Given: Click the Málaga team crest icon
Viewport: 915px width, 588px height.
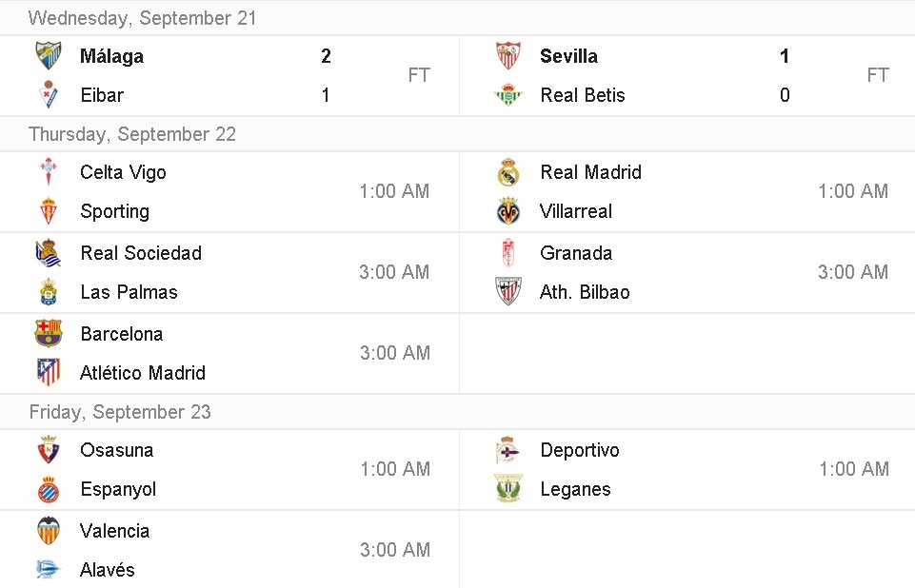Looking at the screenshot, I should (x=49, y=56).
